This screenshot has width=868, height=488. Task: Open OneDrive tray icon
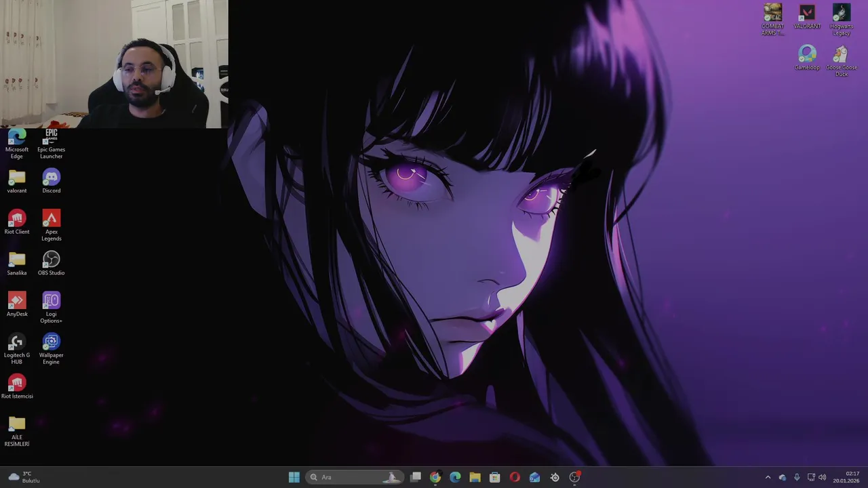783,477
